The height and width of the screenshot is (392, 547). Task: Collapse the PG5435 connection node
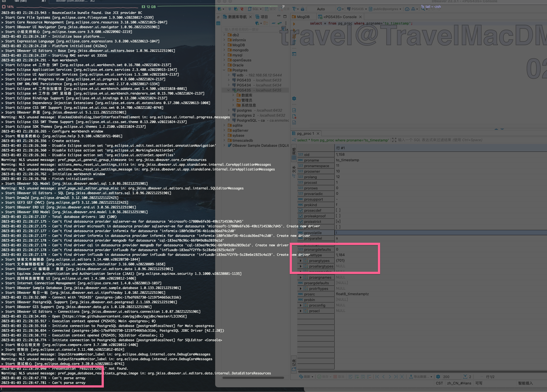229,90
